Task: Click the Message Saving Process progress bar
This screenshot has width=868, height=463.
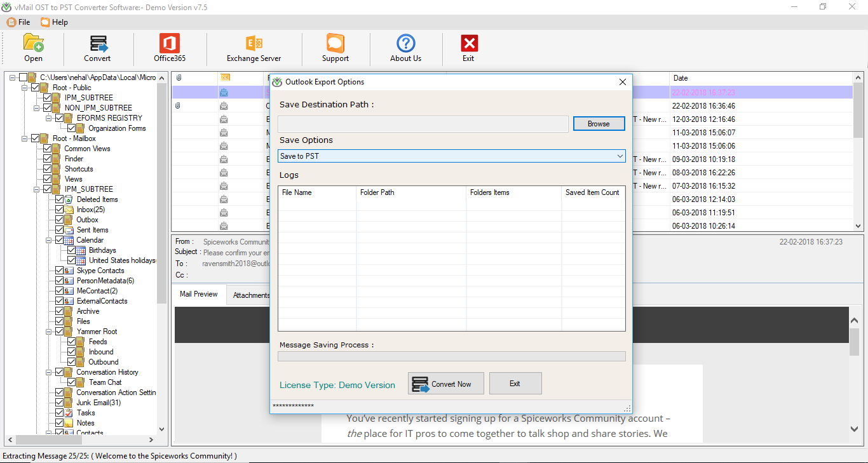Action: [452, 356]
